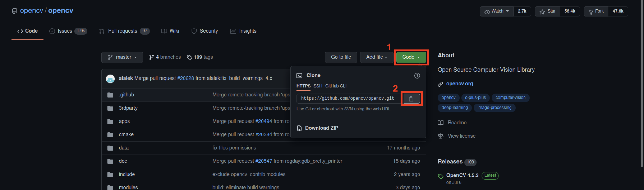Click Download ZIP

[321, 128]
